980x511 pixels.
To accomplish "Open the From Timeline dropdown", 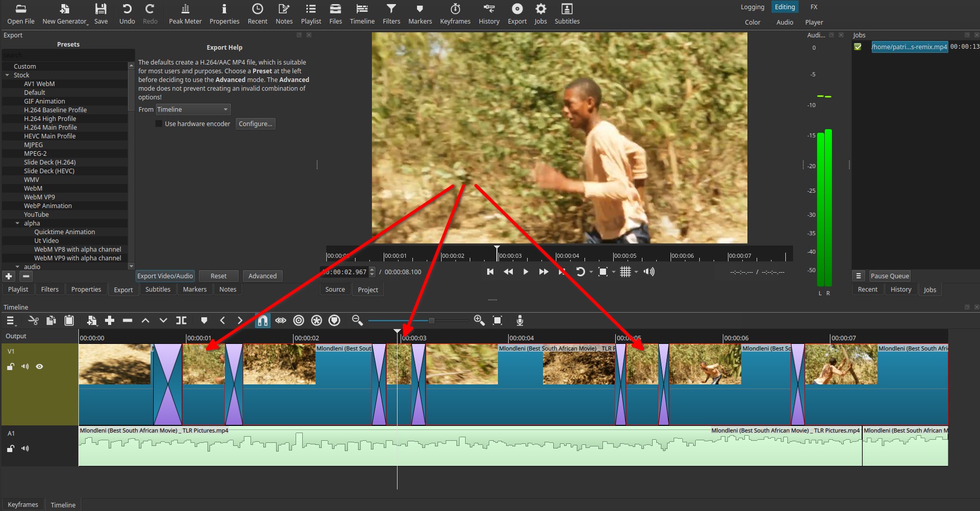I will tap(193, 110).
